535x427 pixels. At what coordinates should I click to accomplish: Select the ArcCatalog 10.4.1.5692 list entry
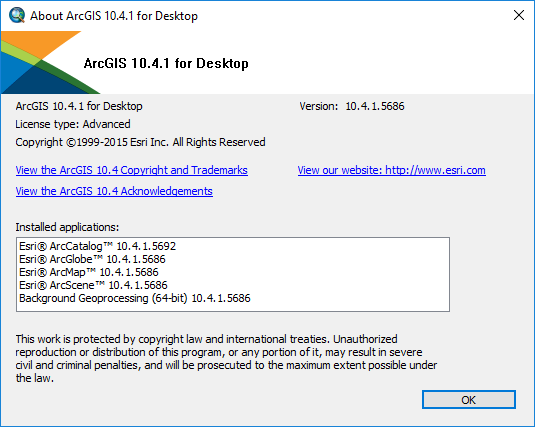[x=97, y=246]
